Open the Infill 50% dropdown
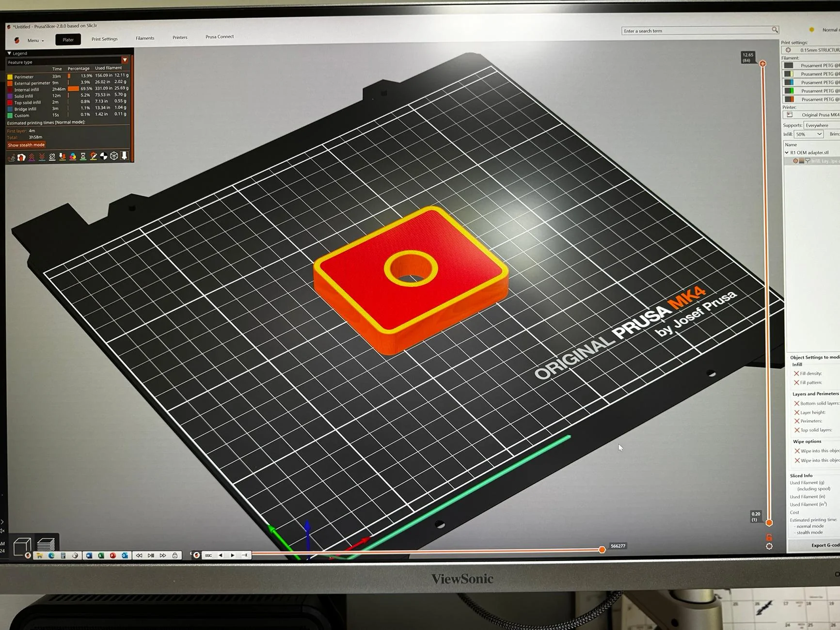 [x=809, y=134]
